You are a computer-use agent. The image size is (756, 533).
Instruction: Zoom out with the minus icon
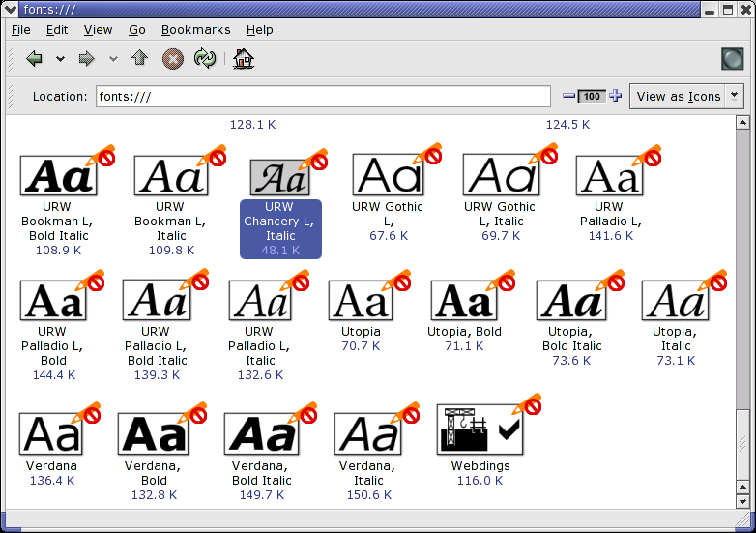(568, 96)
